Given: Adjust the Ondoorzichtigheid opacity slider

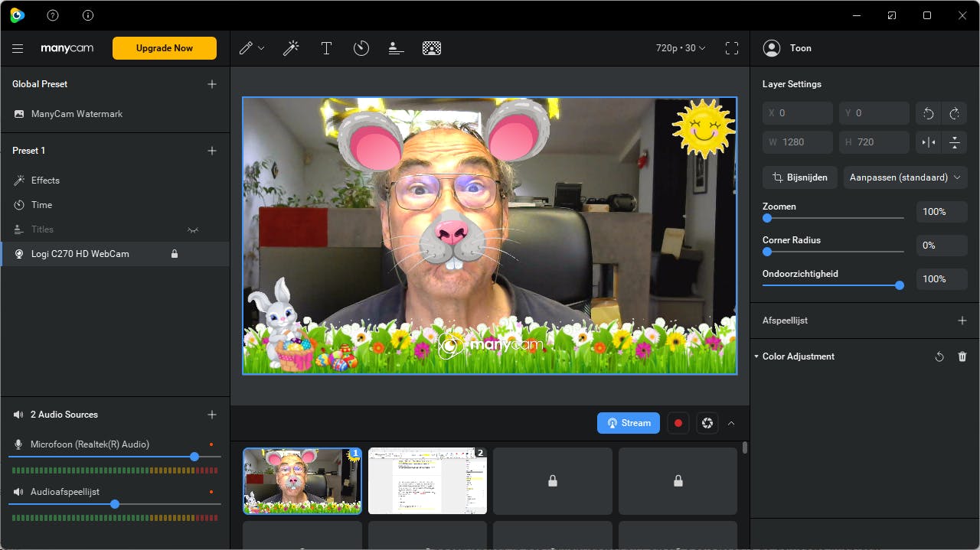Looking at the screenshot, I should pos(899,285).
